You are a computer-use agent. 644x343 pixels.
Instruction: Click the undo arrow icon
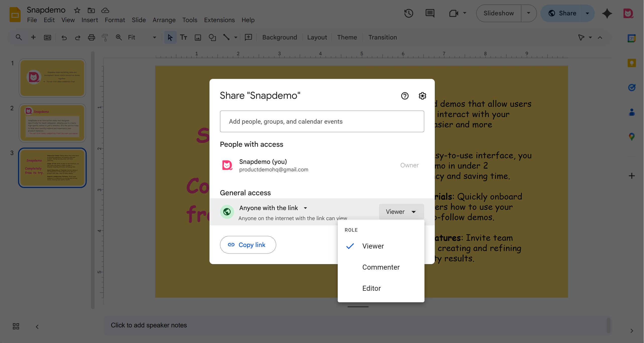tap(64, 37)
